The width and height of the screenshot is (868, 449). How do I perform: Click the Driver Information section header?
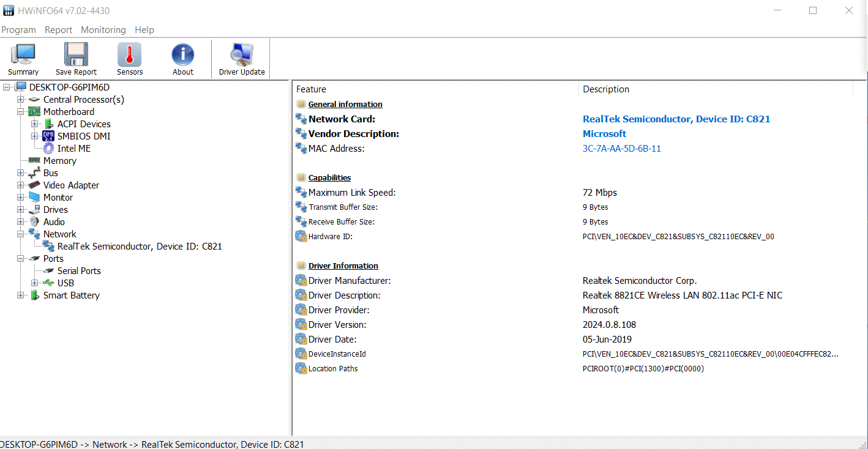point(343,265)
